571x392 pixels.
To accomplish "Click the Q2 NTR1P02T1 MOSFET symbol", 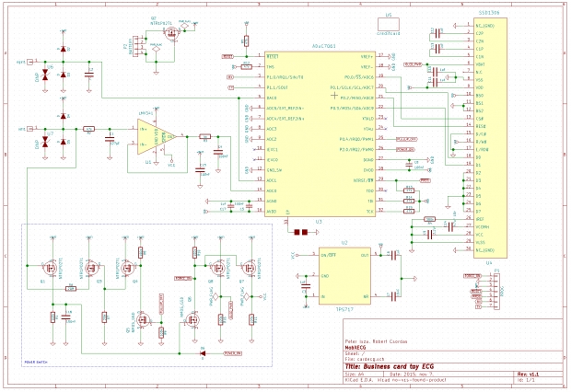I will (170, 34).
